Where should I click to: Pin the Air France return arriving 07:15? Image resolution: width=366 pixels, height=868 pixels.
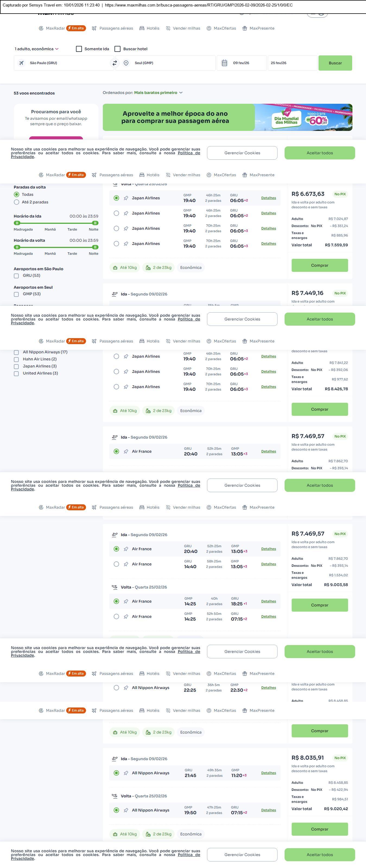(x=126, y=616)
